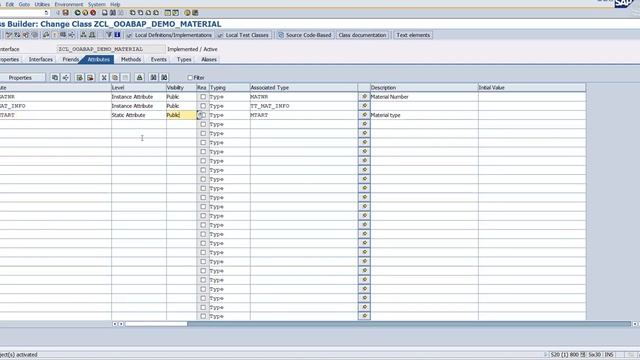
Task: Click the Cut icon in the attributes toolbar
Action: [104, 78]
